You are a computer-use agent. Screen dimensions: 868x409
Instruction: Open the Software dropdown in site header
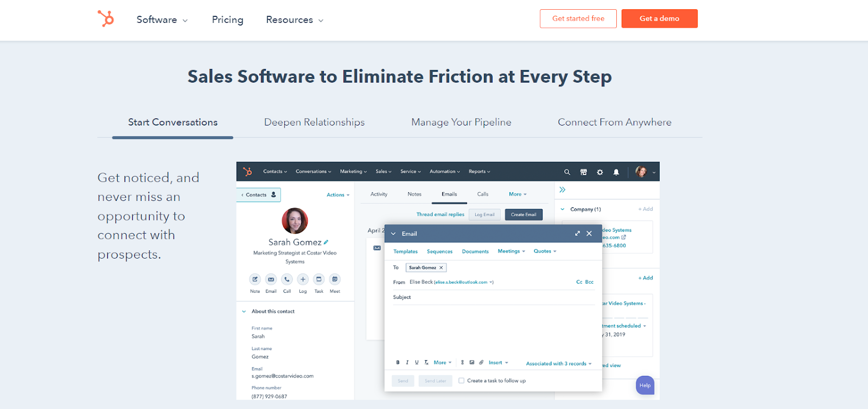162,20
